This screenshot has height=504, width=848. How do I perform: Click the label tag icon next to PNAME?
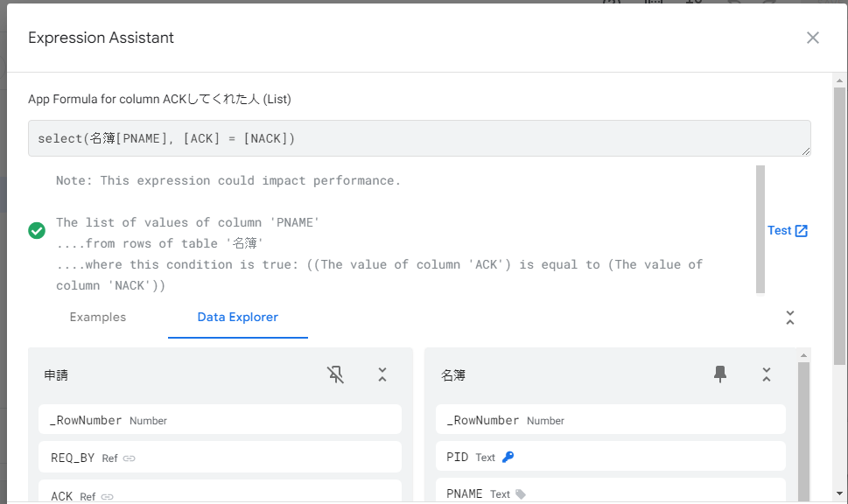click(521, 493)
